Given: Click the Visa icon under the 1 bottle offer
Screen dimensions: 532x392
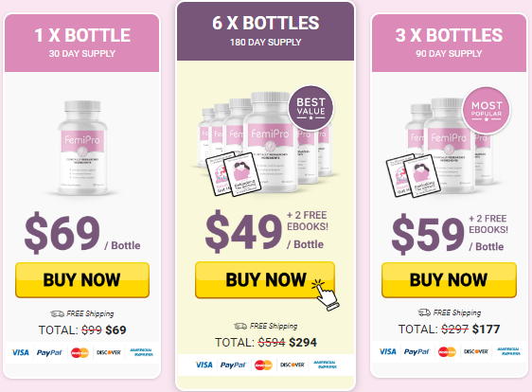Looking at the screenshot, I should click(x=21, y=352).
